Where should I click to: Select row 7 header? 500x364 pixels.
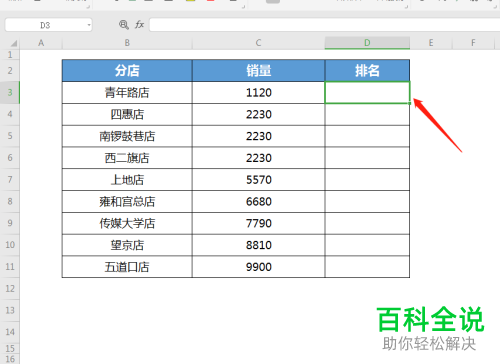point(10,180)
